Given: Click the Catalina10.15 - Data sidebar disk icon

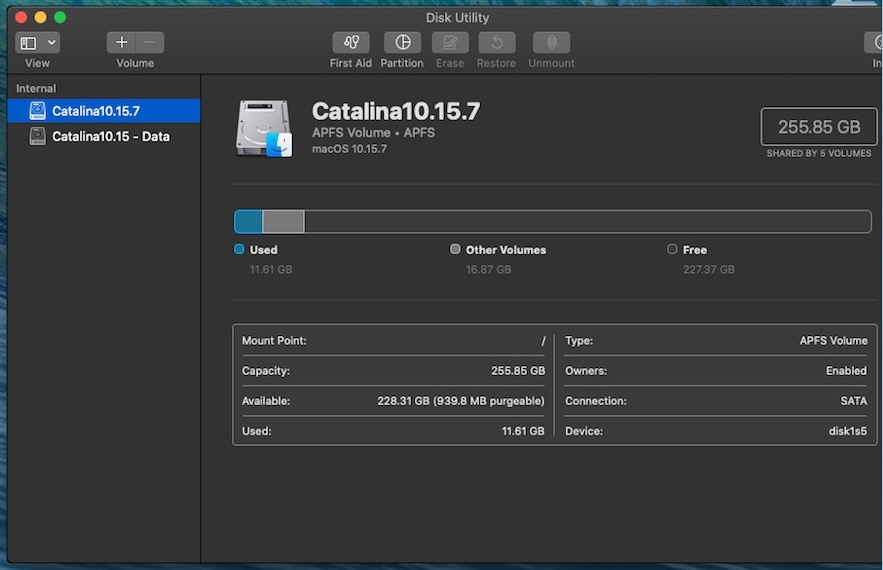Looking at the screenshot, I should pyautogui.click(x=37, y=136).
